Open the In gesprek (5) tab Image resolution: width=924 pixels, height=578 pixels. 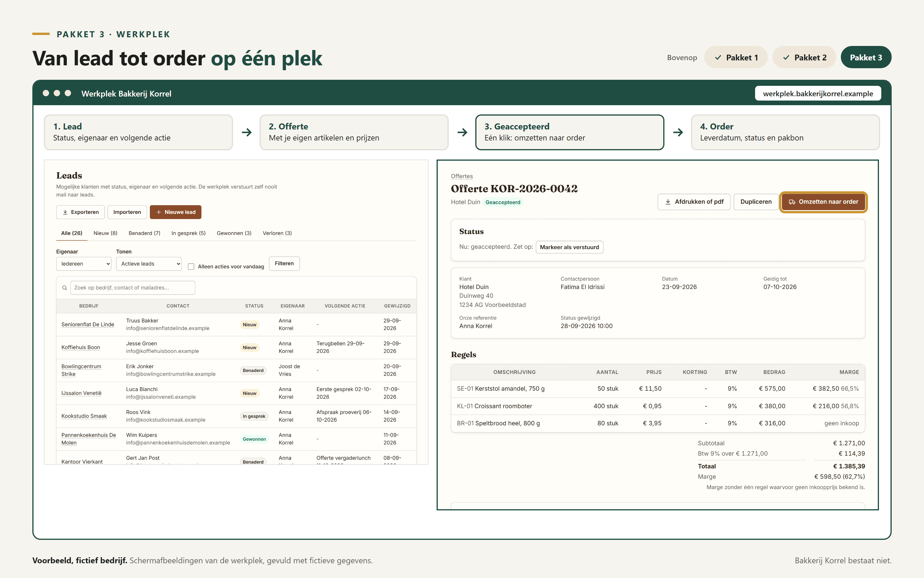189,233
